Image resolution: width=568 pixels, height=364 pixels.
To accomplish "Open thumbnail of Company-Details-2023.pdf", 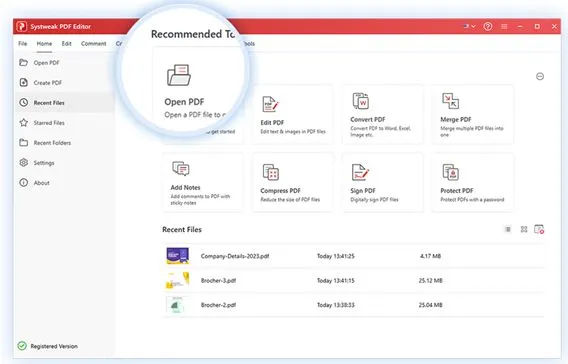I will point(178,256).
